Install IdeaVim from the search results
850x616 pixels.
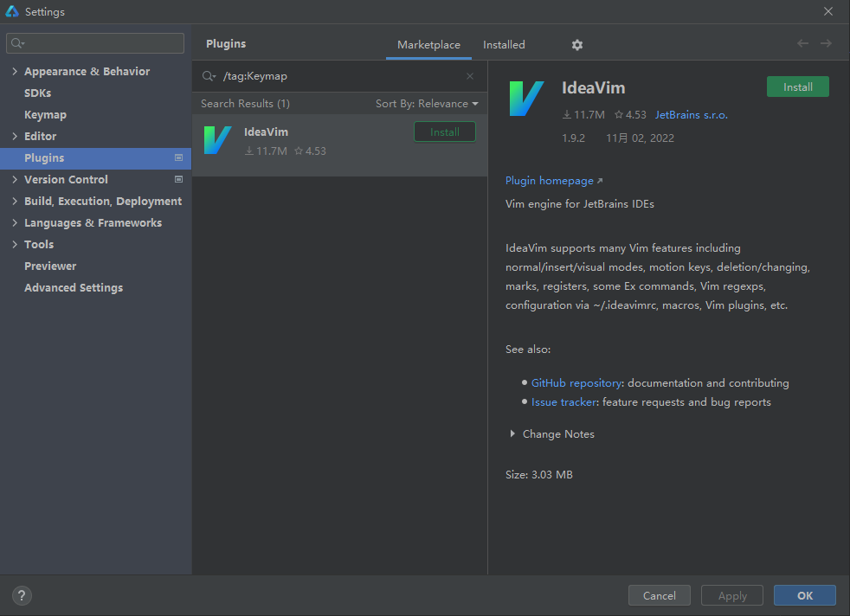(x=445, y=132)
